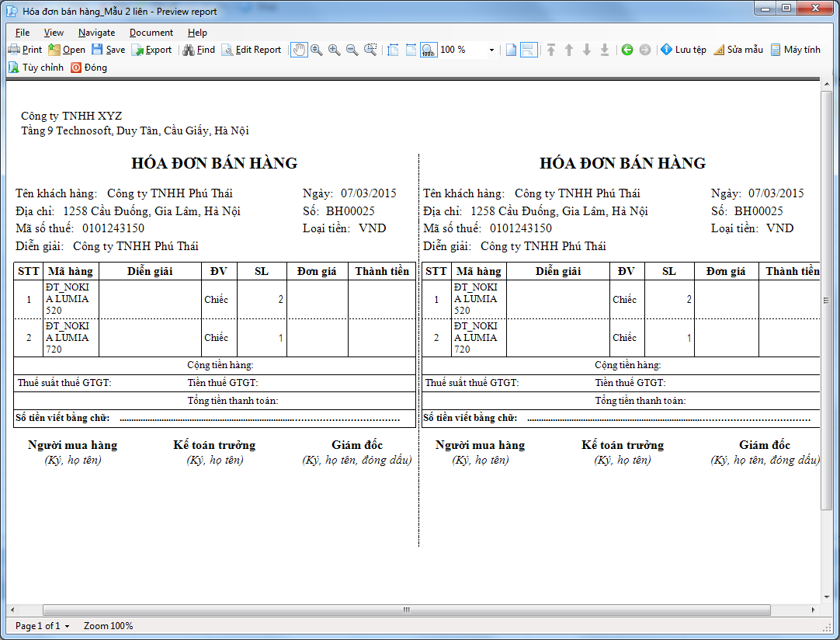The height and width of the screenshot is (640, 840).
Task: Open the page selector dropdown in status bar
Action: pos(68,626)
